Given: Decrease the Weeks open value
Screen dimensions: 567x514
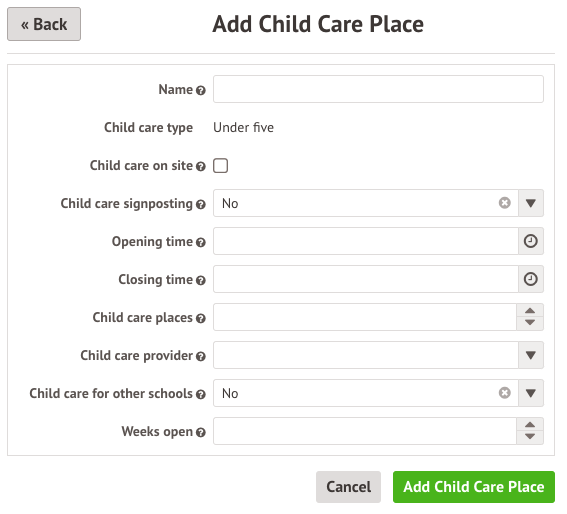Looking at the screenshot, I should (x=530, y=437).
